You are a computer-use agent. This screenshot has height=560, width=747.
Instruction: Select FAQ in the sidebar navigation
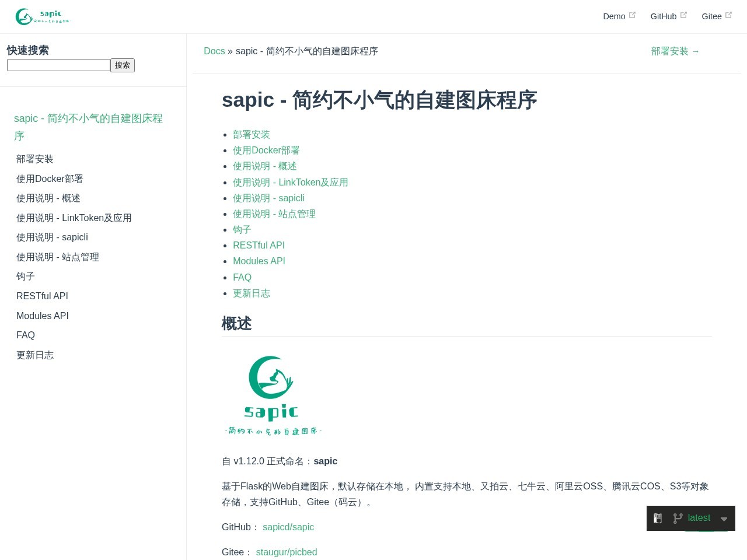pos(25,335)
